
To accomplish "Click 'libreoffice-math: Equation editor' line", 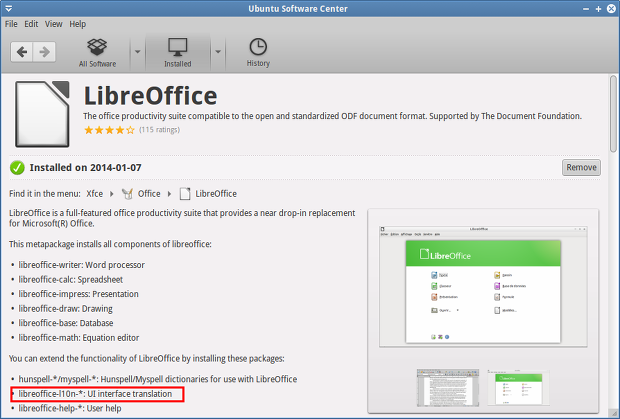I will coord(79,338).
